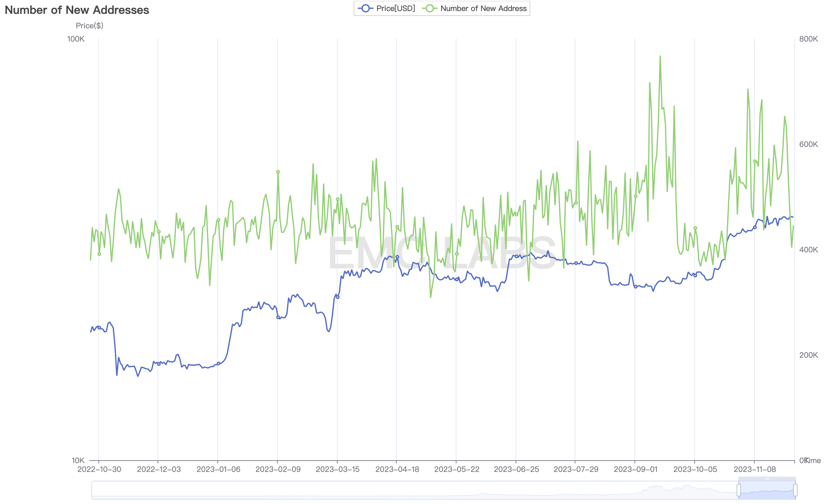Viewport: 833px width, 504px height.
Task: Toggle the Price[USD] legend series
Action: pos(395,8)
